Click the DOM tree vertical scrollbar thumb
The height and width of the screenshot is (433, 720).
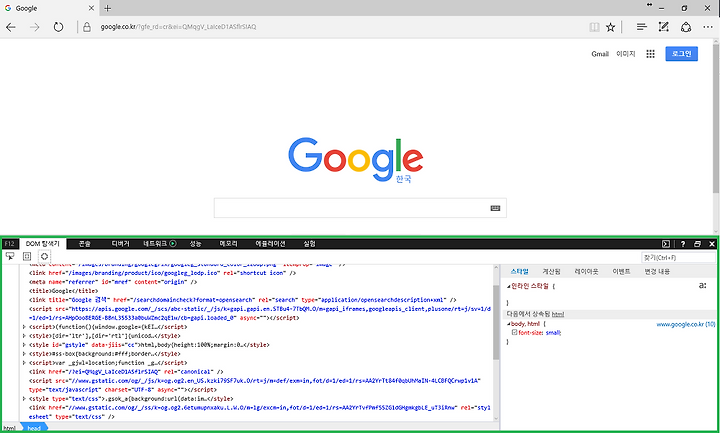click(x=496, y=322)
